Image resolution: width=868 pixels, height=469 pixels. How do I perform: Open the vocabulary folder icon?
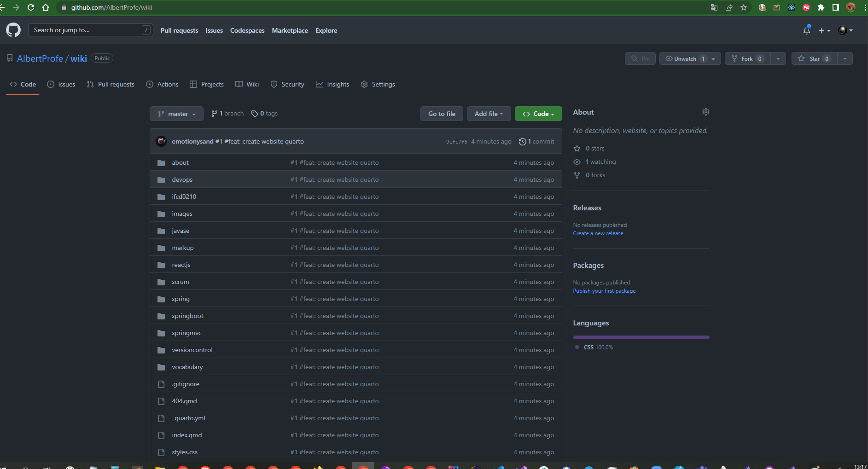tap(161, 367)
